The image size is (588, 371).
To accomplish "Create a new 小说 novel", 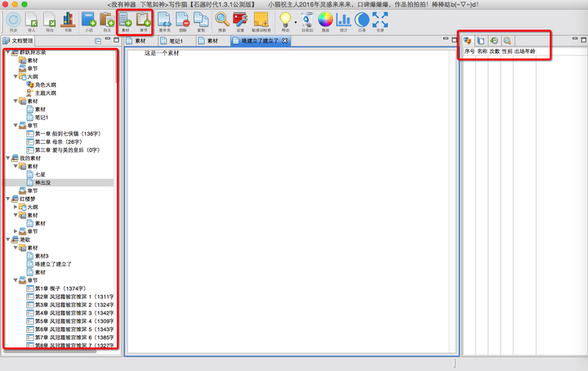I will coord(89,22).
